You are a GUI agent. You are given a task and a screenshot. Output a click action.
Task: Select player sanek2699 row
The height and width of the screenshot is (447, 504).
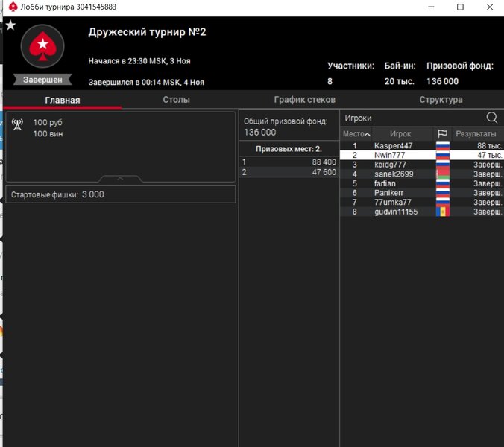pyautogui.click(x=393, y=174)
